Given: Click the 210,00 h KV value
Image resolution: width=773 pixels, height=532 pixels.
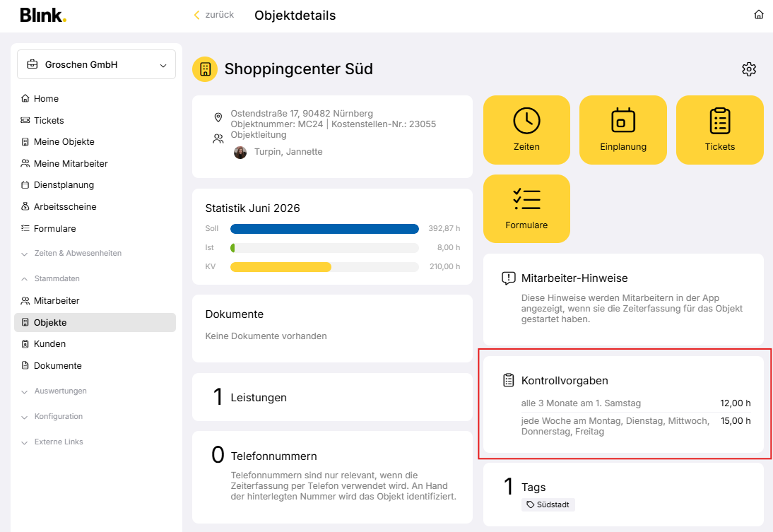Looking at the screenshot, I should pos(444,266).
